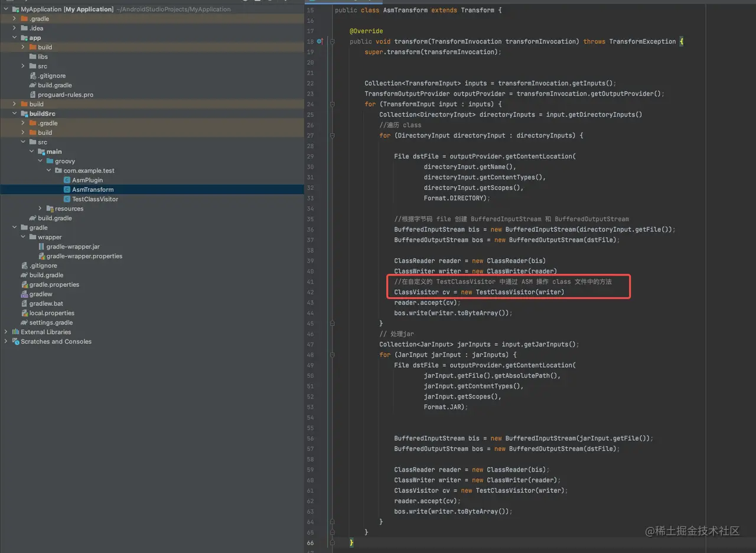Click the settings.gradle elephant icon
The image size is (756, 553).
(x=24, y=322)
